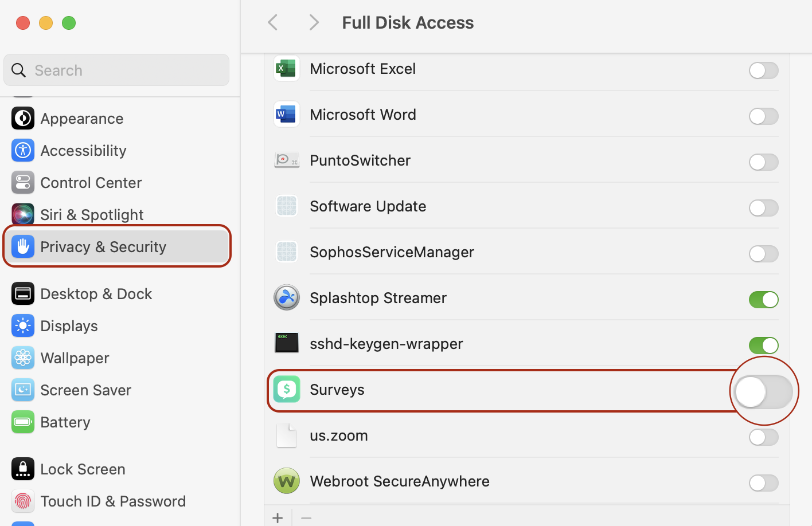This screenshot has height=526, width=812.
Task: Click the Battery sidebar icon
Action: tap(23, 422)
